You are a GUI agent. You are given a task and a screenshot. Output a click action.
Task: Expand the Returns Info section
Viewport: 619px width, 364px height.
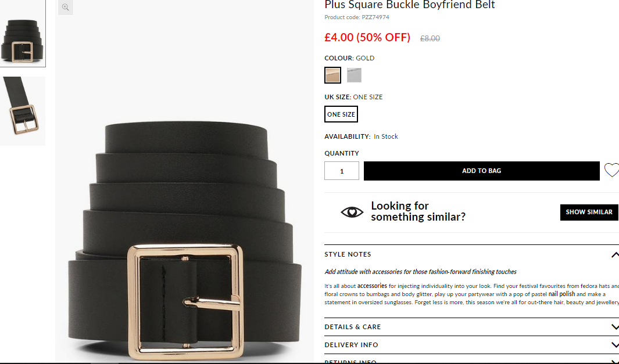click(x=472, y=361)
